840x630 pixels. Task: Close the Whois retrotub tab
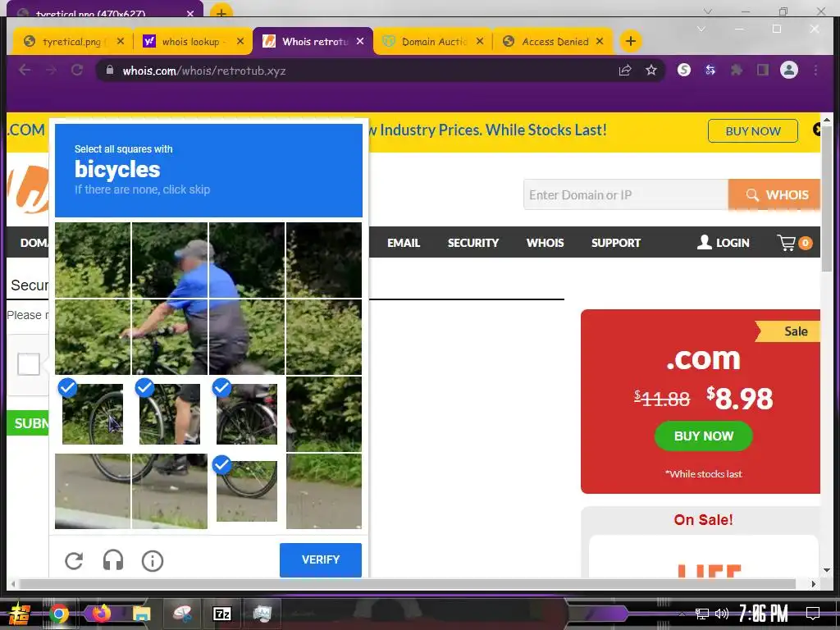(360, 41)
